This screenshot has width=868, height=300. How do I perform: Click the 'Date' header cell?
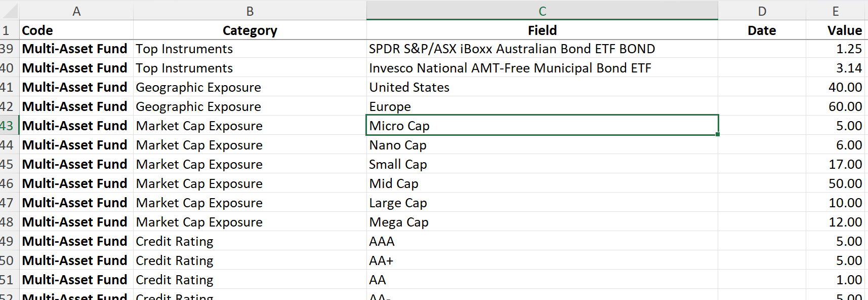point(762,30)
